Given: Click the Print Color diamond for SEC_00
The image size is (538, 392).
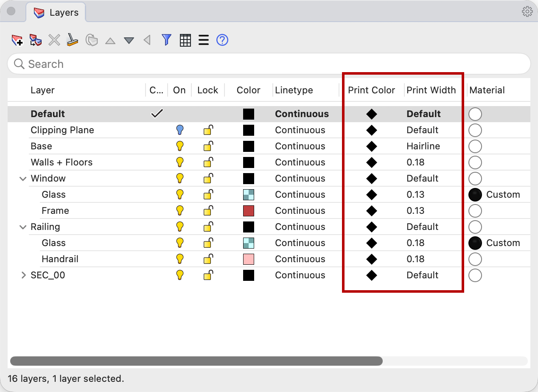Looking at the screenshot, I should tap(371, 275).
